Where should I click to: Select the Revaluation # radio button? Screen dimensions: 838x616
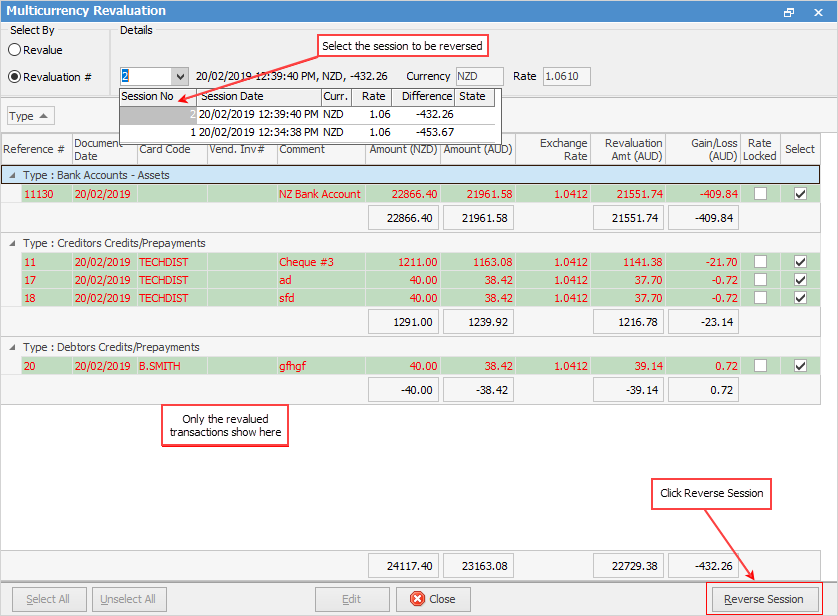pyautogui.click(x=15, y=76)
